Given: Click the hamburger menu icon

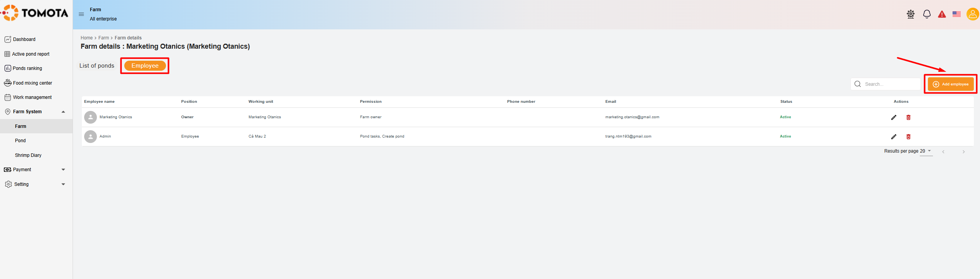Looking at the screenshot, I should [x=81, y=14].
